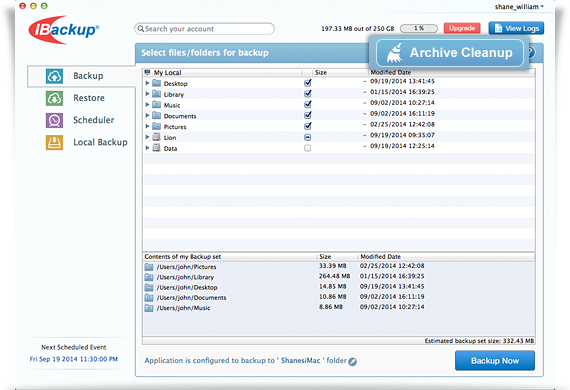Viewport: 570px width, 390px height.
Task: Uncheck the Library folder checkbox
Action: point(308,94)
